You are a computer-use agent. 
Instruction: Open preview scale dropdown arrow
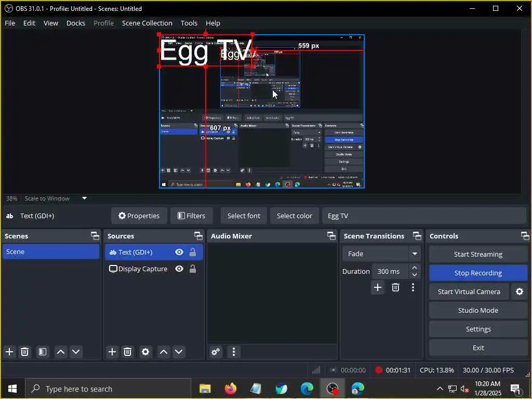click(85, 198)
